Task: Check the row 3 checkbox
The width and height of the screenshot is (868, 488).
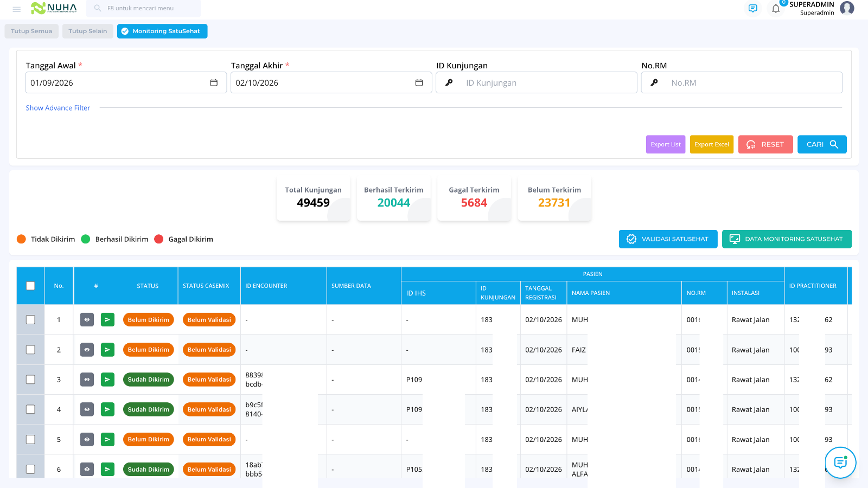Action: (30, 380)
